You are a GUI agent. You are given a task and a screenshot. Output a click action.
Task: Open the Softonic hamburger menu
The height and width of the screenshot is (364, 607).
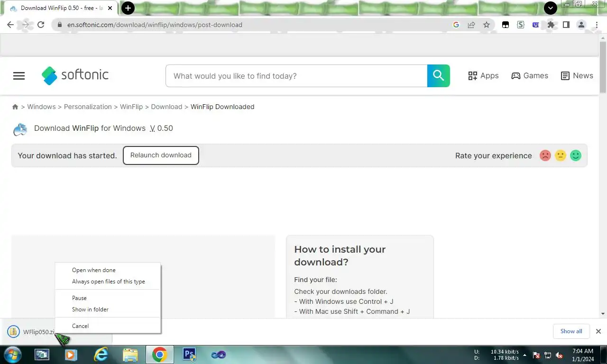19,76
